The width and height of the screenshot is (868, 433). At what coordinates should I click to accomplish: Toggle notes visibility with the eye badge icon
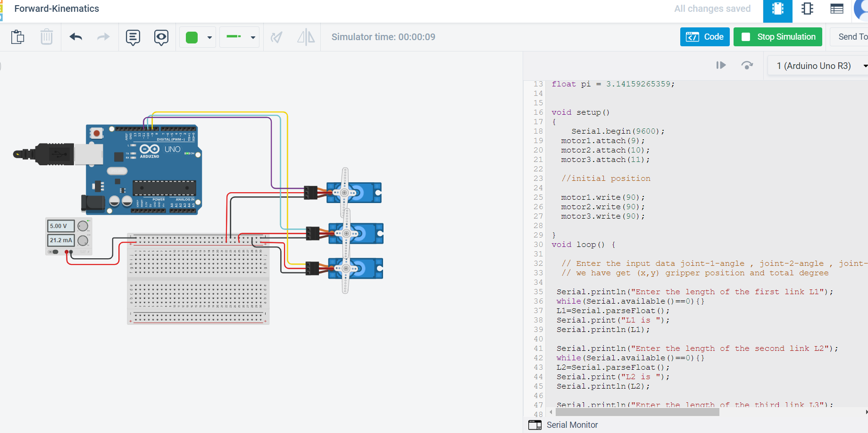pos(161,37)
